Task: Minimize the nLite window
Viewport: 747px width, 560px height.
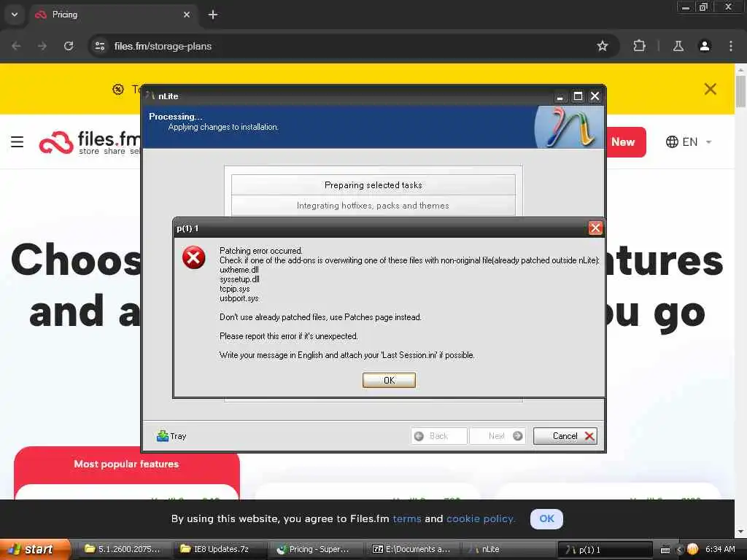Action: (560, 96)
